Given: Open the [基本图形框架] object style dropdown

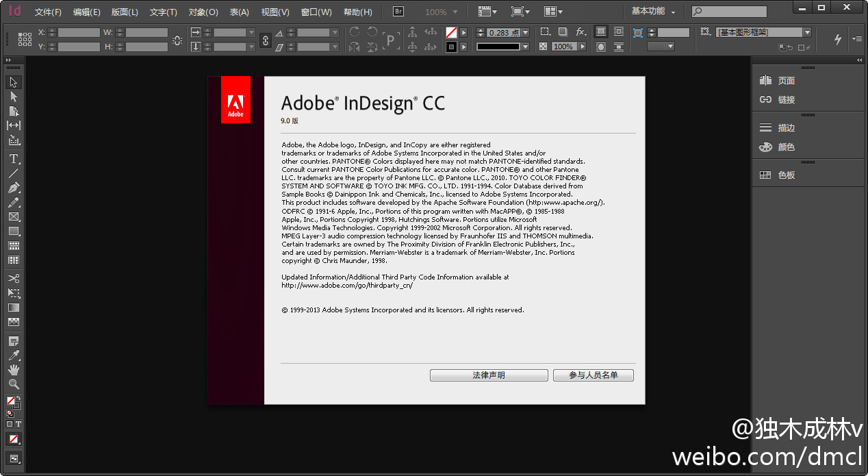Looking at the screenshot, I should click(x=807, y=32).
